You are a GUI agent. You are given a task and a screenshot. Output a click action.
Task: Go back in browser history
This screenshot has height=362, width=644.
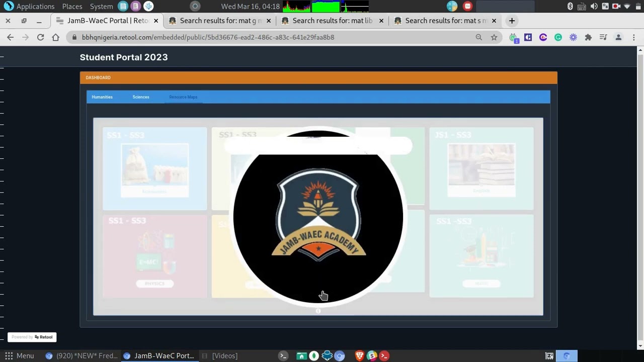[x=10, y=37]
